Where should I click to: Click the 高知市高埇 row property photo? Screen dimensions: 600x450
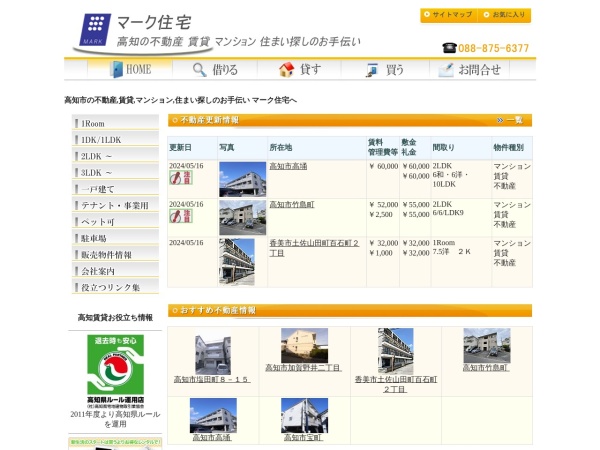click(x=243, y=179)
